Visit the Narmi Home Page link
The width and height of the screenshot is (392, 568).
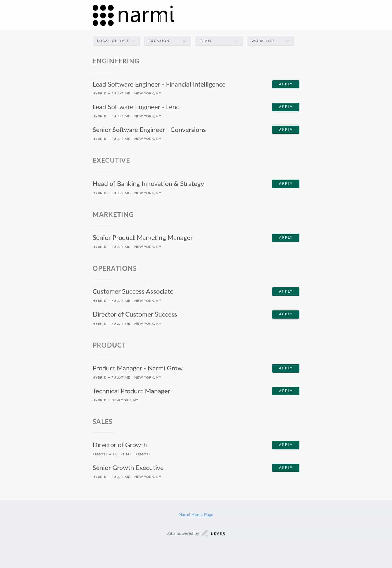pyautogui.click(x=196, y=514)
